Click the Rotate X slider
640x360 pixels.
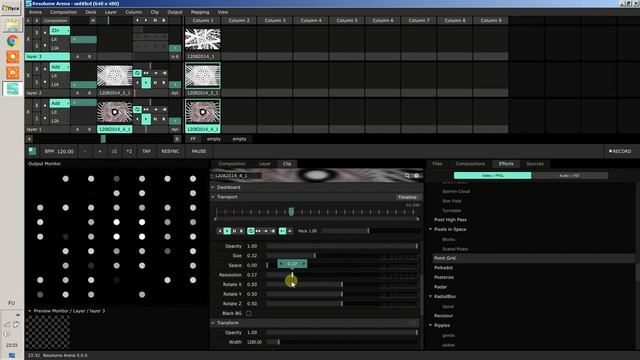coord(342,284)
